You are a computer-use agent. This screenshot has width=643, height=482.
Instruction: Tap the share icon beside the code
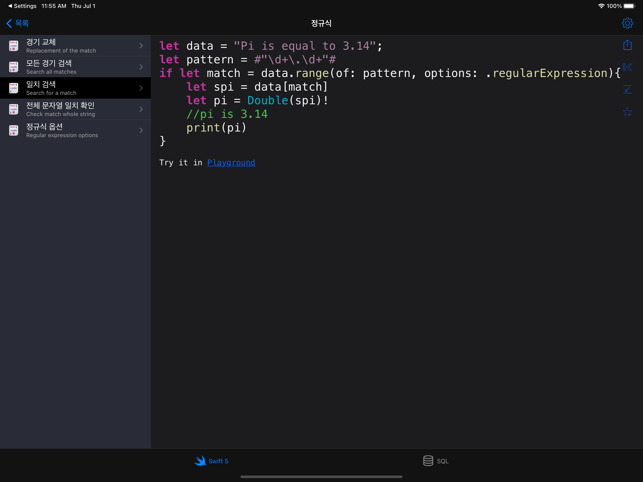tap(627, 45)
